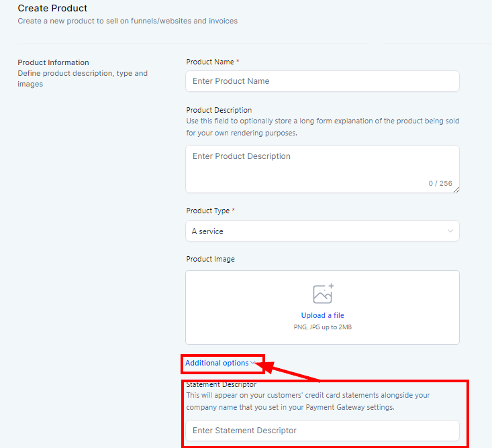Focus the Enter Product Name field
Image resolution: width=492 pixels, height=448 pixels.
(322, 81)
